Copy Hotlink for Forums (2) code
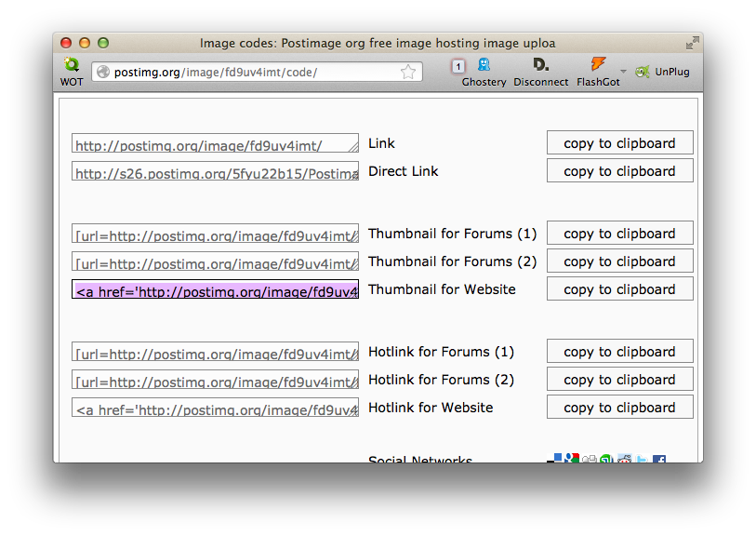This screenshot has height=536, width=756. pos(620,380)
